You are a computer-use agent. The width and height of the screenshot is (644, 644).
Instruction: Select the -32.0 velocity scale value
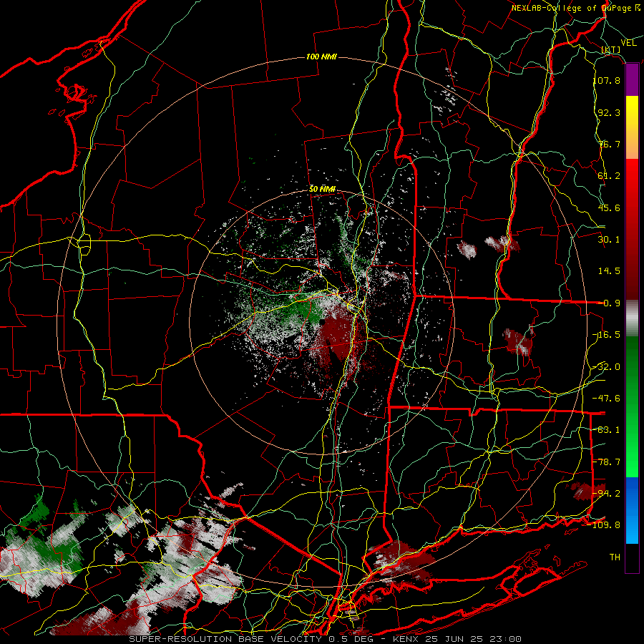coord(607,367)
